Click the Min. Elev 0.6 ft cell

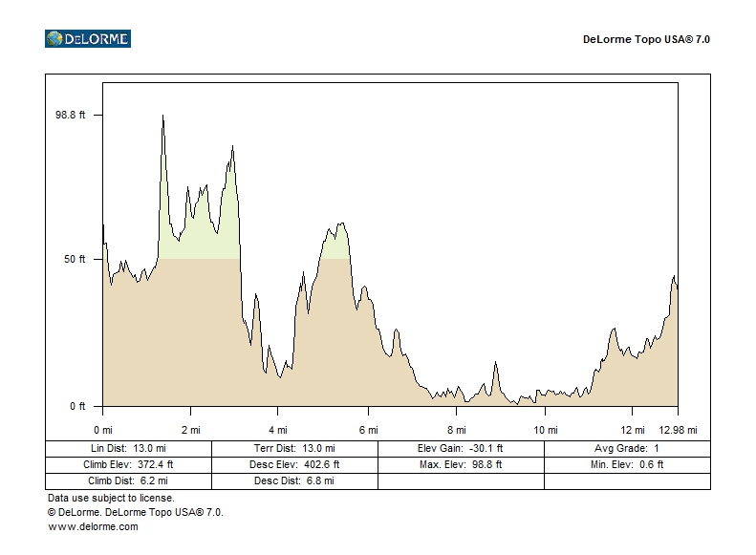click(627, 464)
